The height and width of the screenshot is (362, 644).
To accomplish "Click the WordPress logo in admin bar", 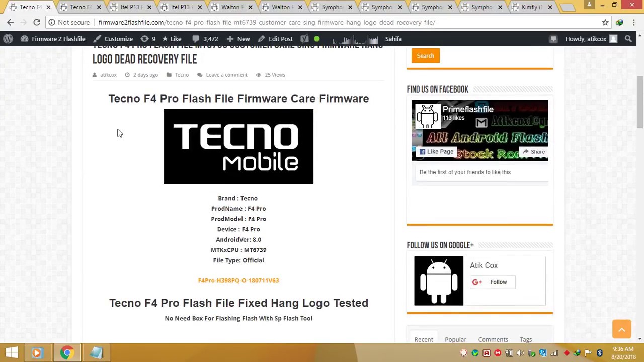I will click(x=8, y=39).
